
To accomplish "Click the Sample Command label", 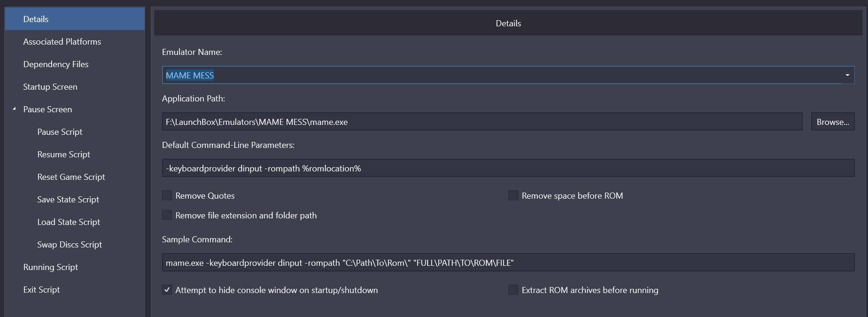I will pos(197,240).
